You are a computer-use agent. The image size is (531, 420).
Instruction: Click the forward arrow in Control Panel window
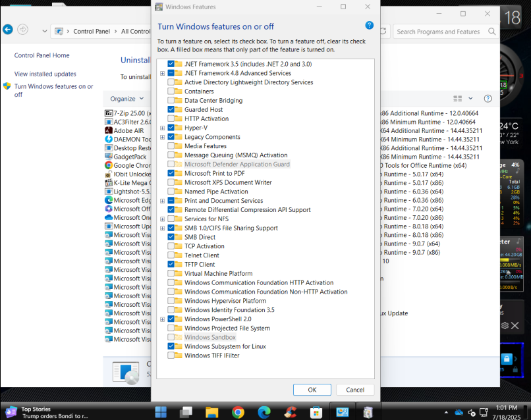coord(22,30)
